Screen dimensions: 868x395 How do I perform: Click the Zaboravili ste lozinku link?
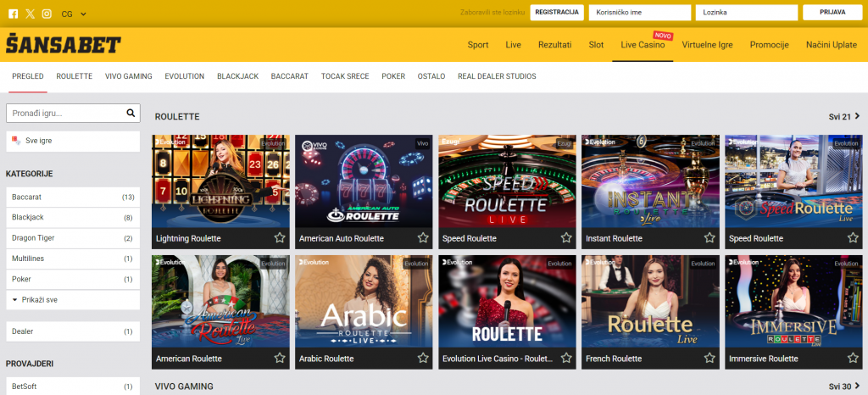tap(492, 12)
